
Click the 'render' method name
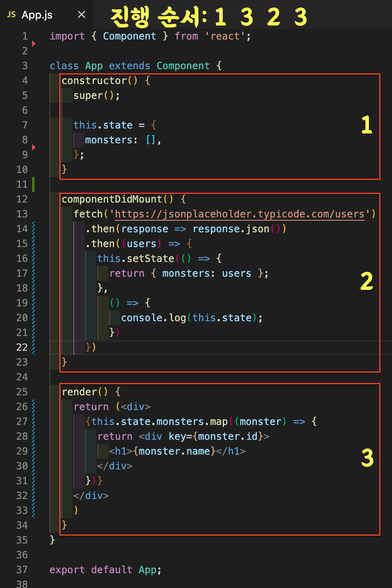click(80, 392)
